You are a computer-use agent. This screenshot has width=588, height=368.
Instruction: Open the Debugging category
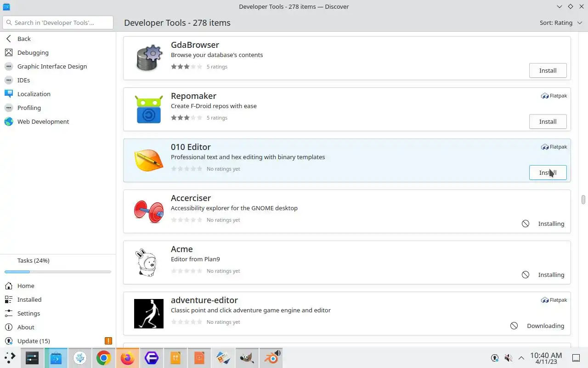(x=58, y=52)
